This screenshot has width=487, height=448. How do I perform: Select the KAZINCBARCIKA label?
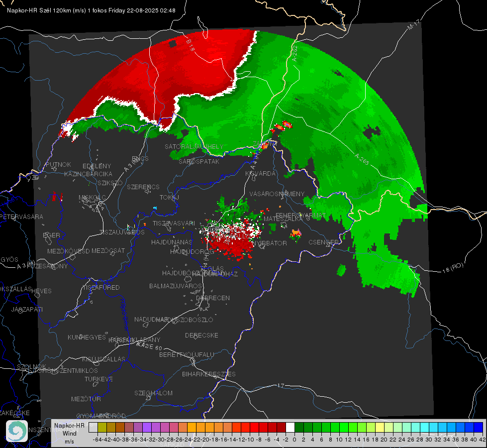pos(88,174)
